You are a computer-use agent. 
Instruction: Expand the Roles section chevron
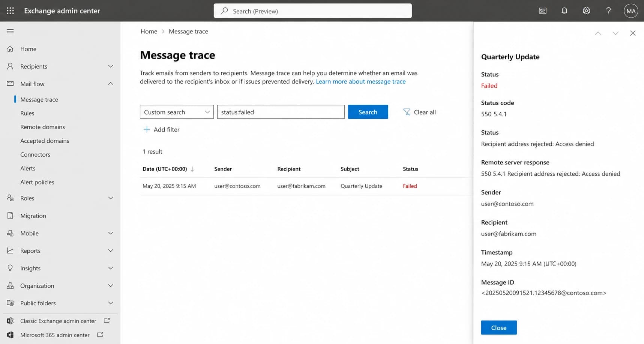pos(111,198)
